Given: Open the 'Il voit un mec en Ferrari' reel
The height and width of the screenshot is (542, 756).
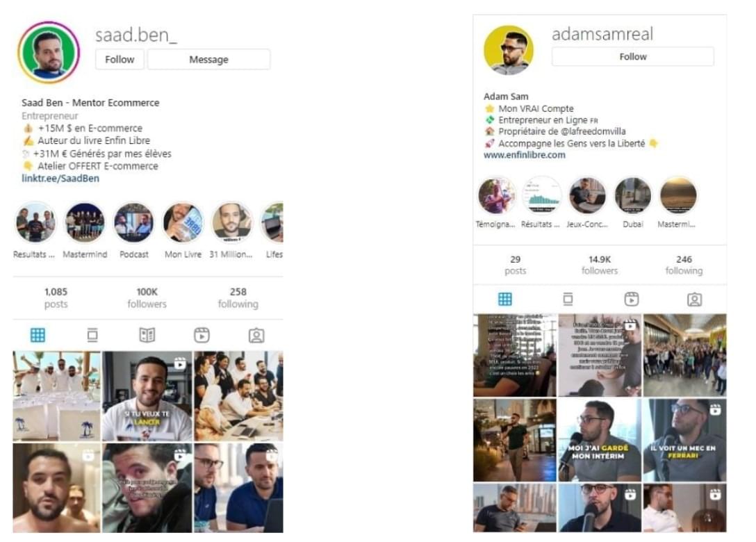Looking at the screenshot, I should 684,440.
